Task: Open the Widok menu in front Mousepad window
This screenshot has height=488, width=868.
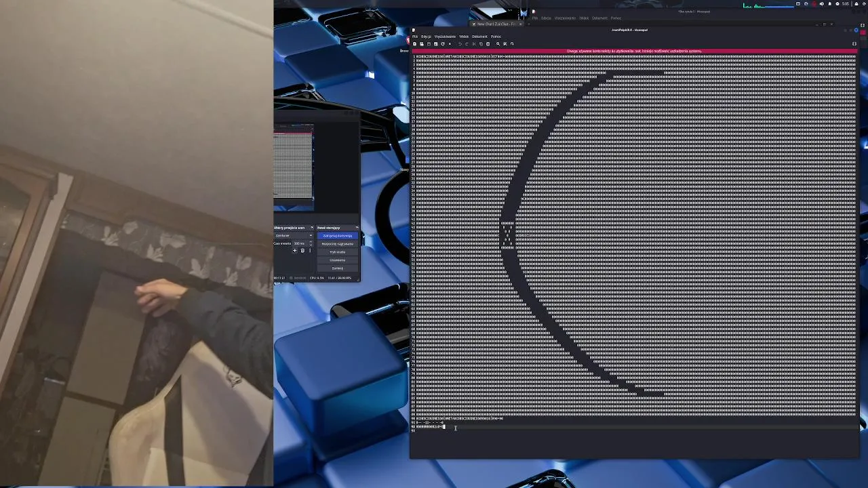Action: click(x=464, y=37)
